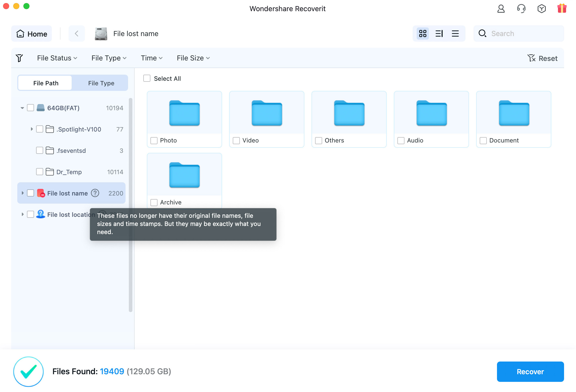Check the Others folder checkbox
Viewport: 576px width, 392px height.
(319, 140)
